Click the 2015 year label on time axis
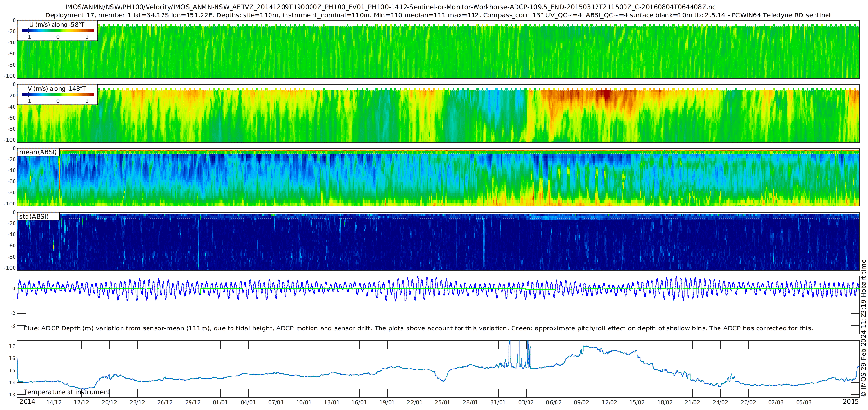This screenshot has width=868, height=410. pos(851,401)
